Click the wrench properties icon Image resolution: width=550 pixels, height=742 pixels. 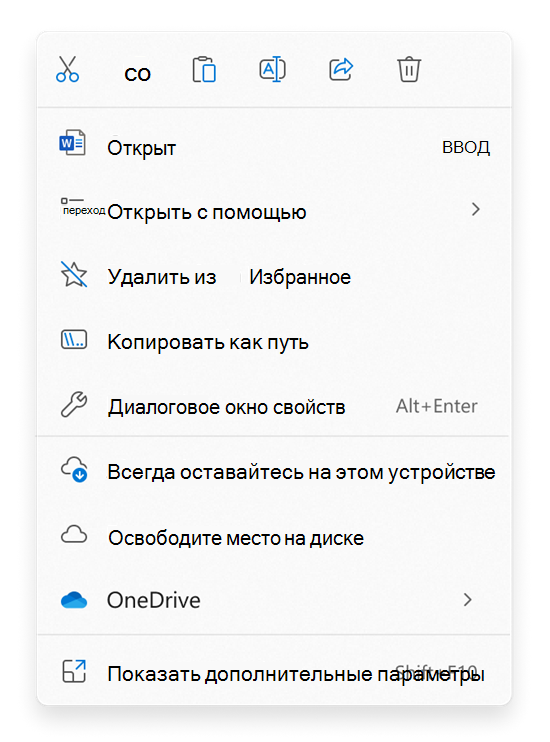[74, 404]
